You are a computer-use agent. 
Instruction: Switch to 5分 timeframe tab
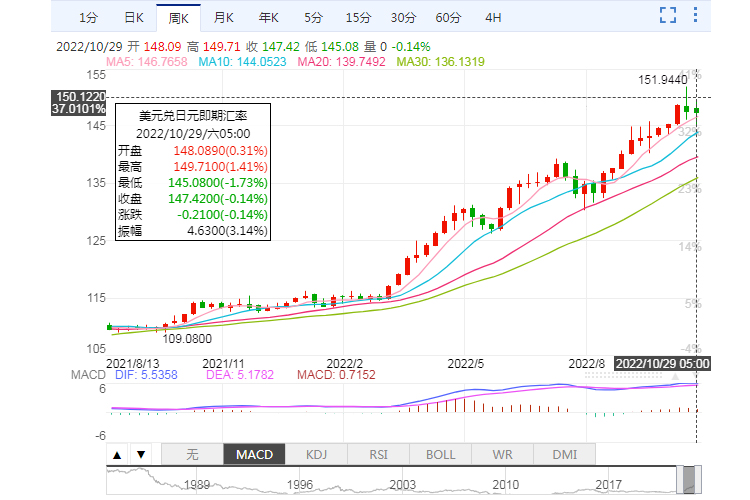[x=313, y=18]
